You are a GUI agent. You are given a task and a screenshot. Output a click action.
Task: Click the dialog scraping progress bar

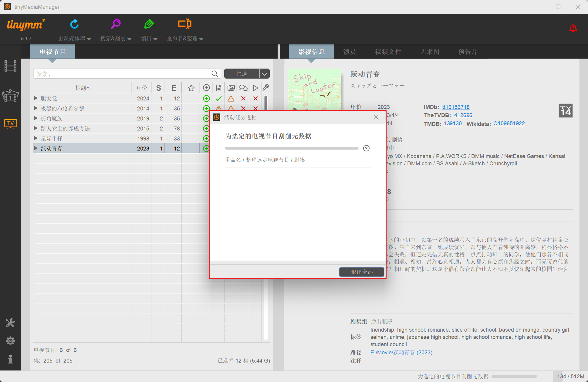(x=292, y=148)
